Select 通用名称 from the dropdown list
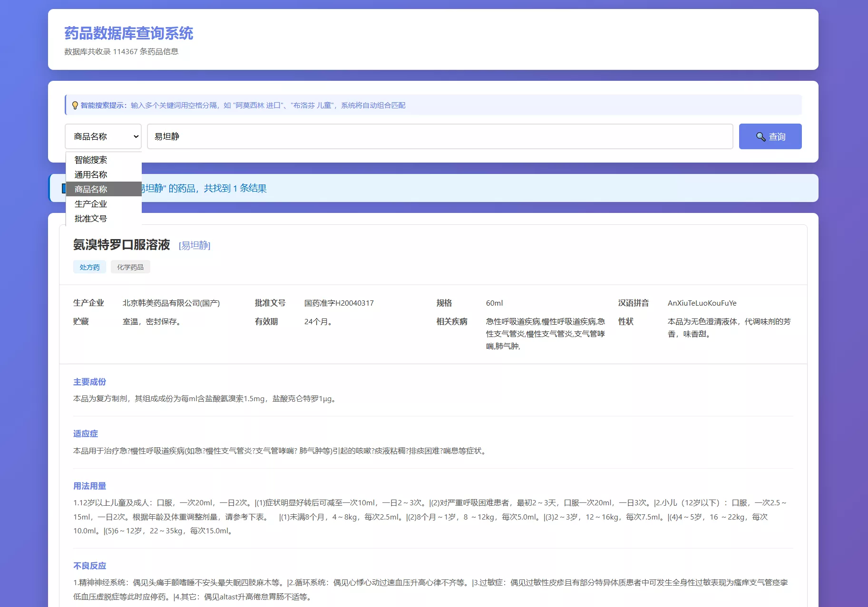 coord(90,174)
